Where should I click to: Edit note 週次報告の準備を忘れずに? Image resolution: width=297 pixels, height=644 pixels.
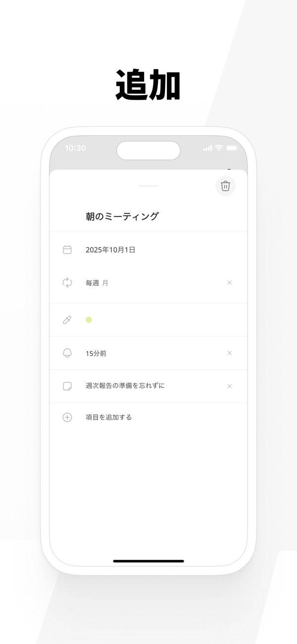(x=125, y=386)
